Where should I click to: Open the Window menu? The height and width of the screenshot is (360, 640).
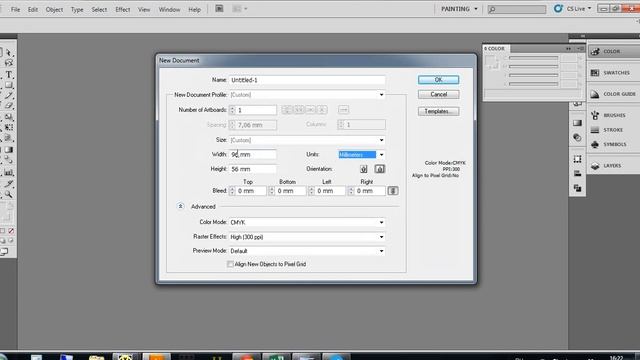pos(169,9)
